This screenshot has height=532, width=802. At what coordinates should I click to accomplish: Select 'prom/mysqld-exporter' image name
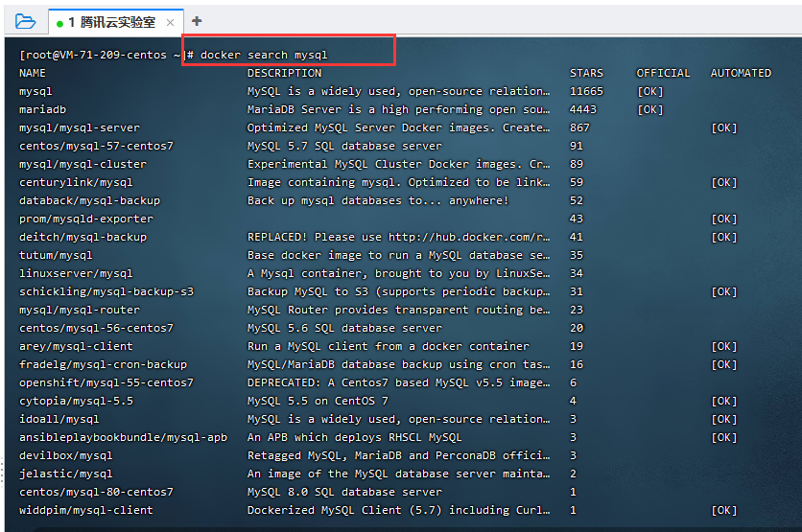click(86, 219)
